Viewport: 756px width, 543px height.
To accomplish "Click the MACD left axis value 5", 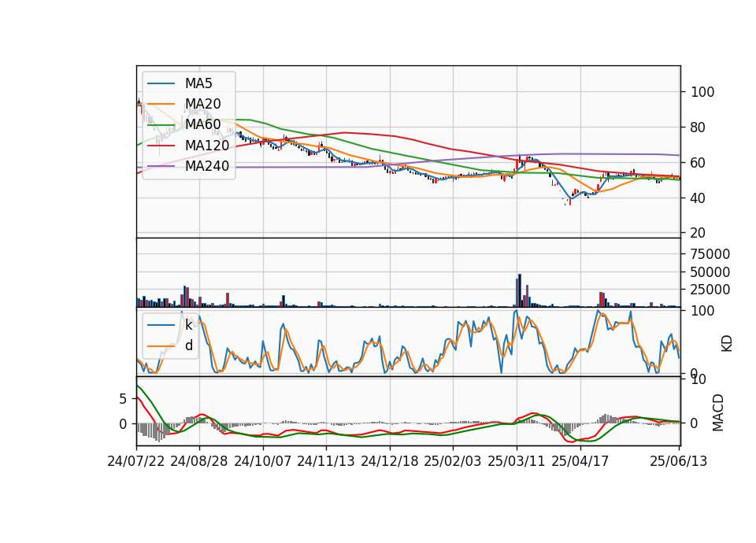I will 123,399.
